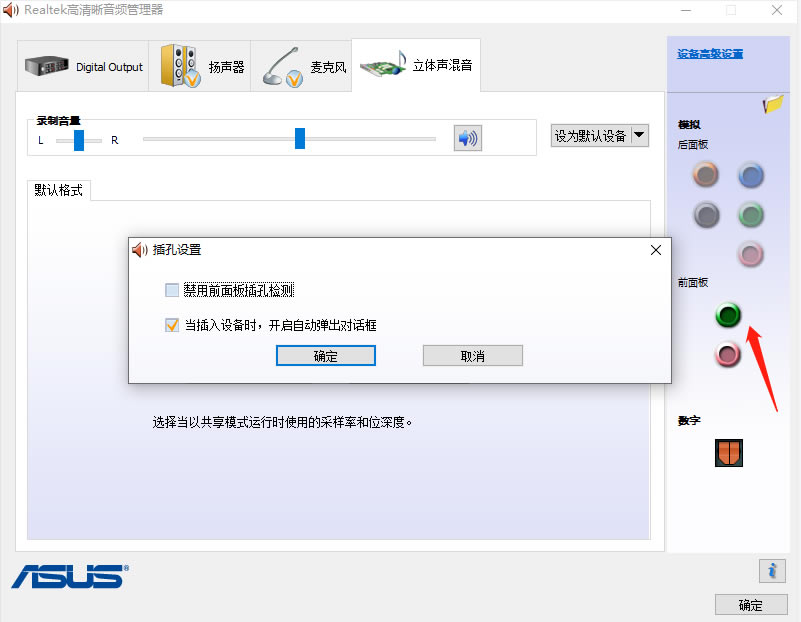Viewport: 801px width, 622px height.
Task: Click the gray rear panel jack
Action: tap(706, 214)
